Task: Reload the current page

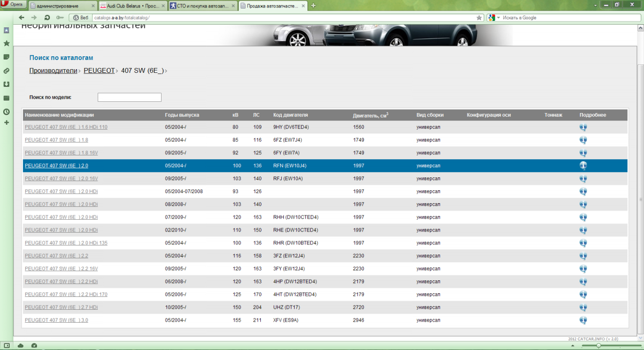Action: click(47, 18)
